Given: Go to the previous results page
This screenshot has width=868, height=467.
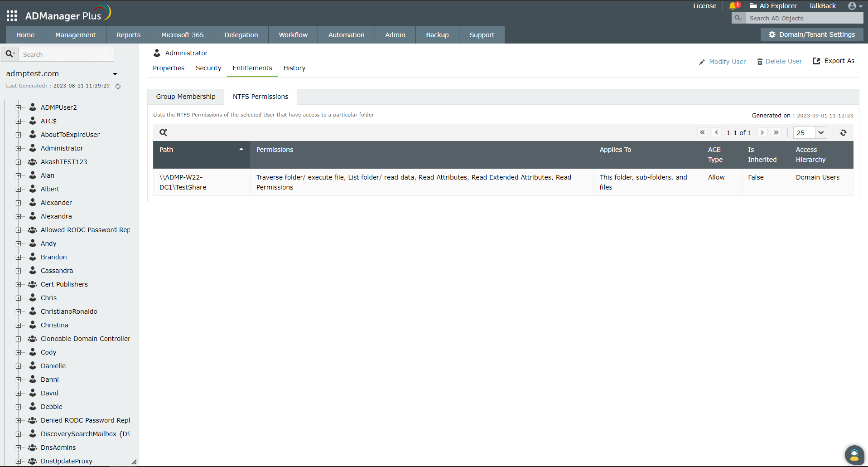Looking at the screenshot, I should pyautogui.click(x=716, y=132).
